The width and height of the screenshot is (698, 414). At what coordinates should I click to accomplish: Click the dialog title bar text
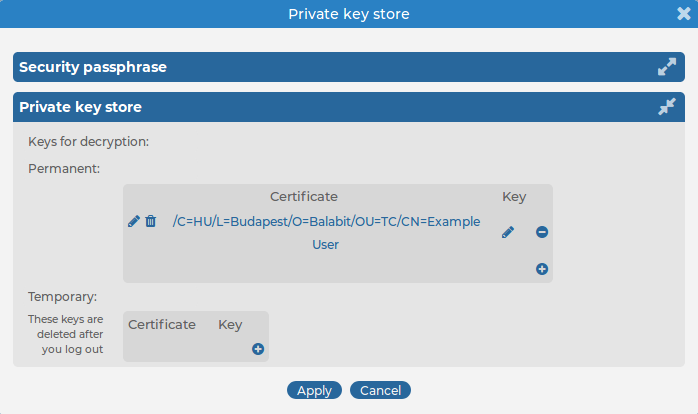coord(348,14)
